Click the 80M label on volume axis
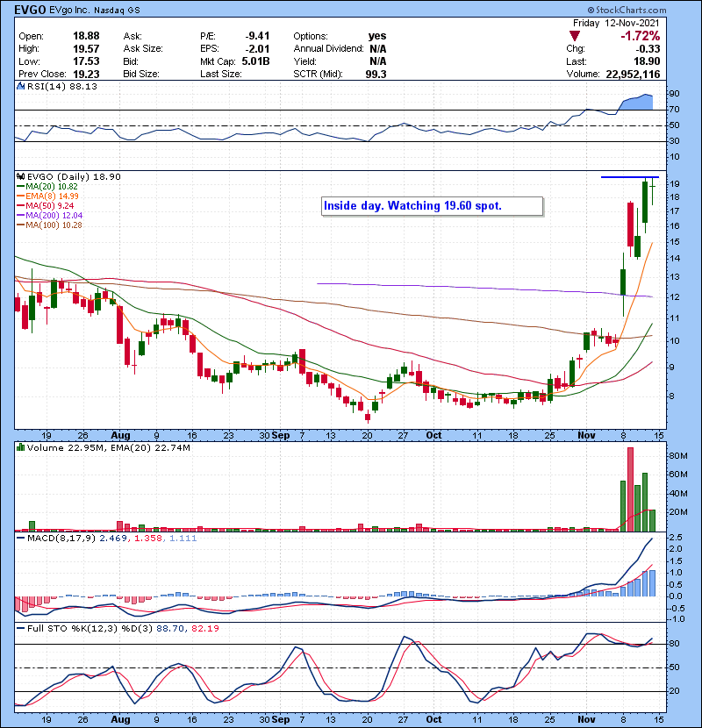702x728 pixels. pyautogui.click(x=678, y=456)
